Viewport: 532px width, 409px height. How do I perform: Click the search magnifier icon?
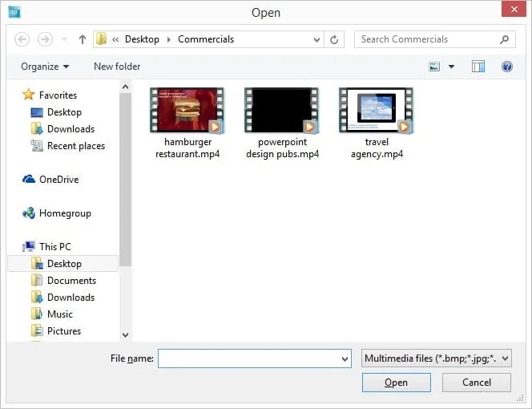tap(505, 39)
